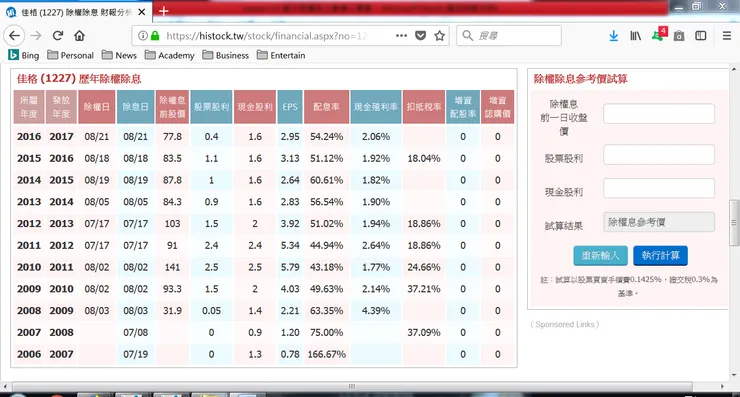The width and height of the screenshot is (740, 397).
Task: Toggle the sidebar view
Action: coord(701,35)
